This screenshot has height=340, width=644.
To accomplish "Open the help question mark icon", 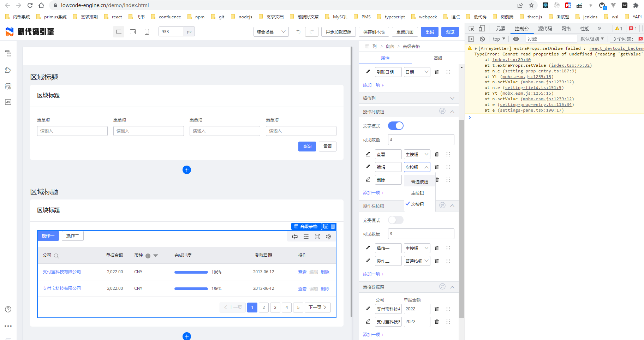I will 8,309.
